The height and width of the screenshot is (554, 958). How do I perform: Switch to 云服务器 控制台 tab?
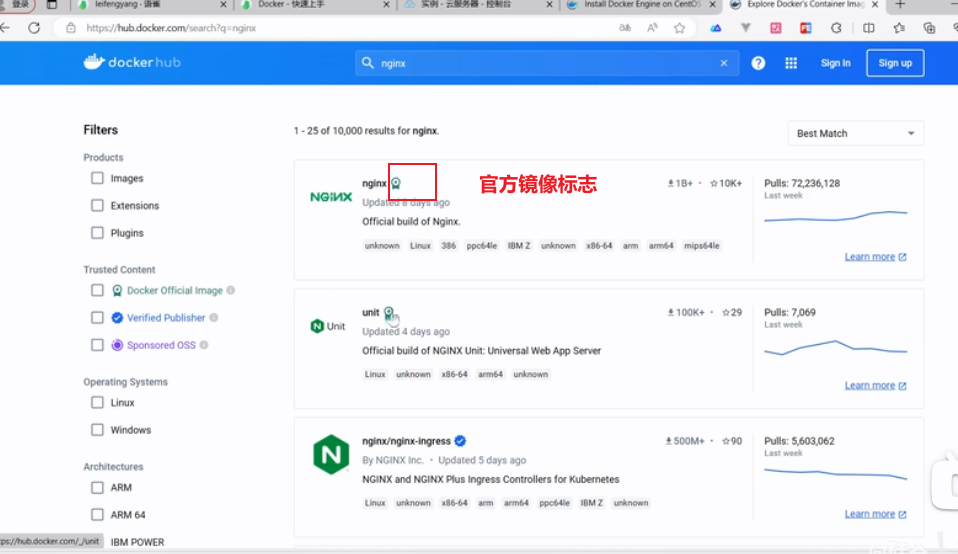pos(478,5)
